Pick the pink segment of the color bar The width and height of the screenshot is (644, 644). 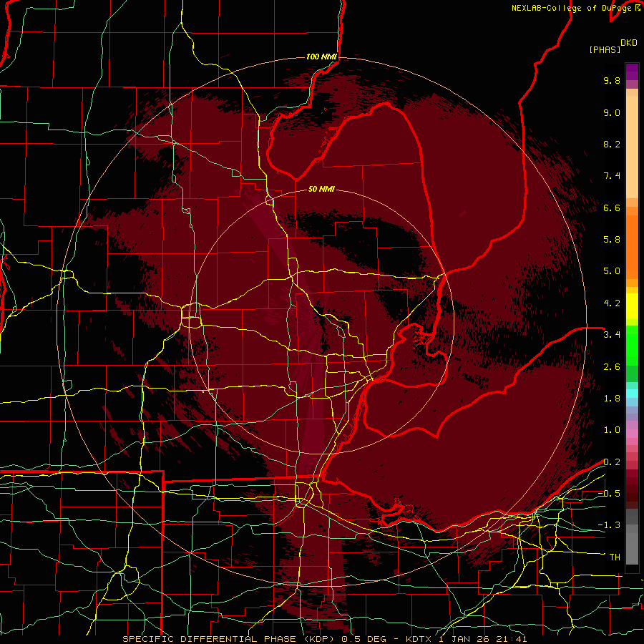[632, 434]
